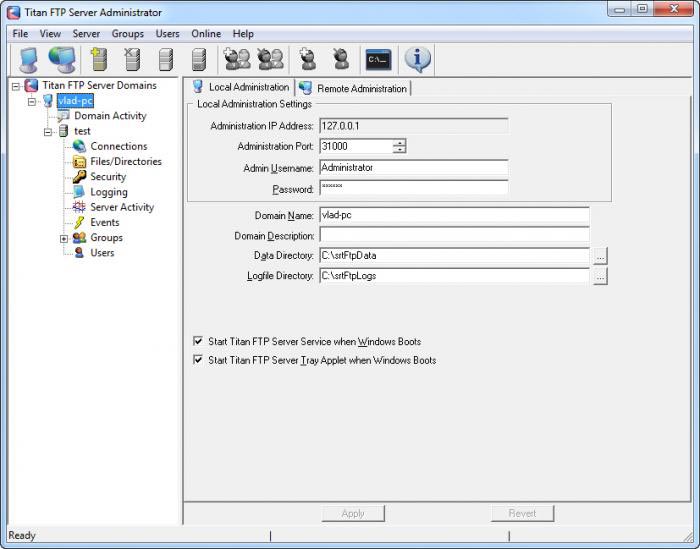This screenshot has height=549, width=700.
Task: Click the start server toolbar icon
Action: [166, 59]
